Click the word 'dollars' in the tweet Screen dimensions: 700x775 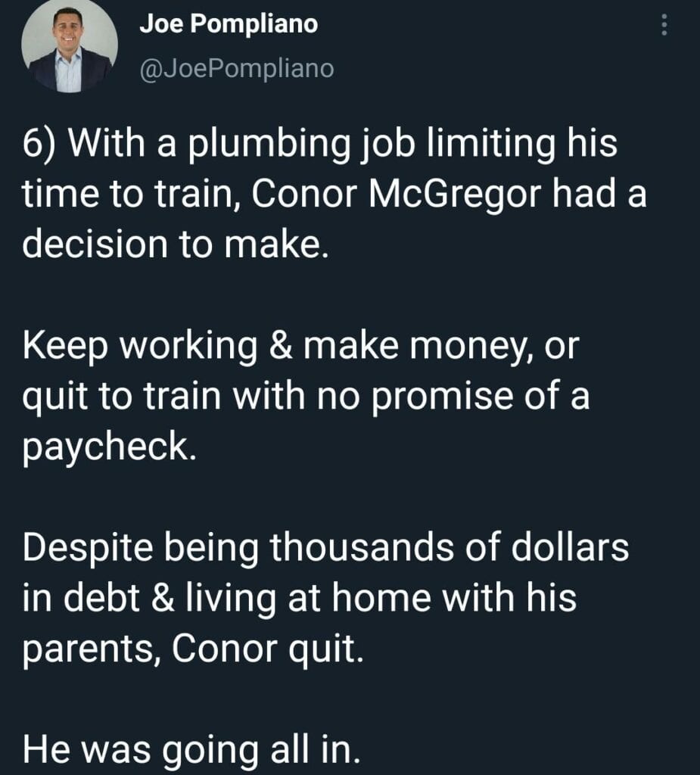[x=570, y=547]
